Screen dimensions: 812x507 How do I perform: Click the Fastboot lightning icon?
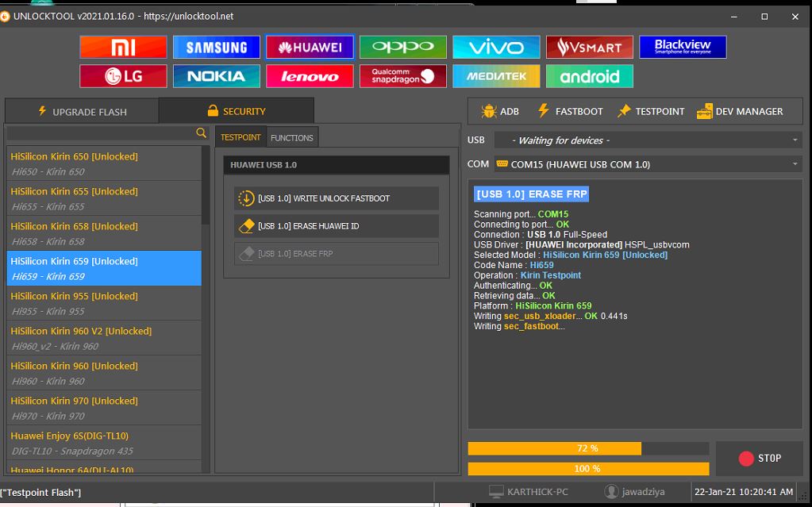[x=543, y=110]
